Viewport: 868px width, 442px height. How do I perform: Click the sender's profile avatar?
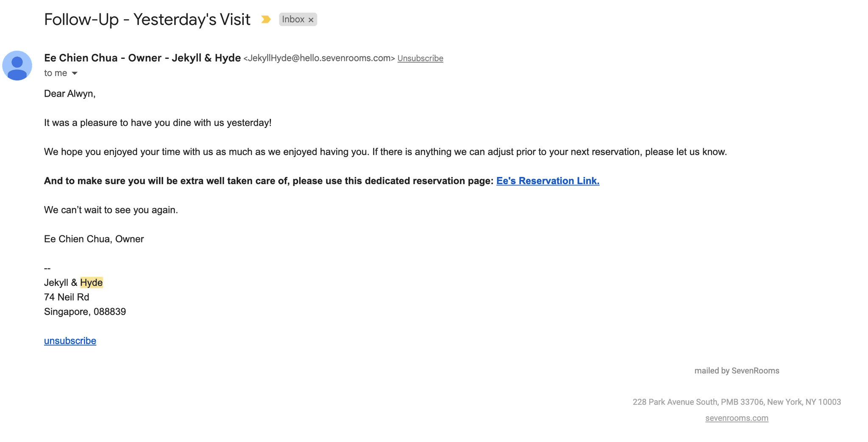(x=17, y=66)
